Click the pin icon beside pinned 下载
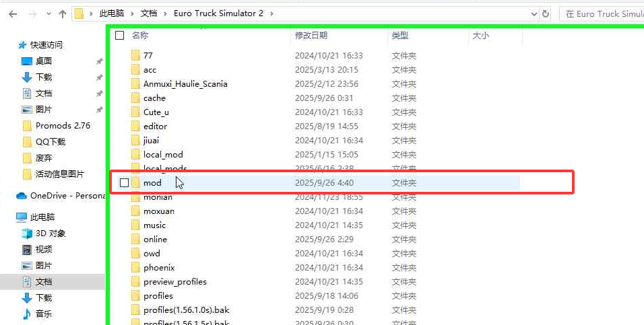The image size is (644, 325). (x=99, y=77)
